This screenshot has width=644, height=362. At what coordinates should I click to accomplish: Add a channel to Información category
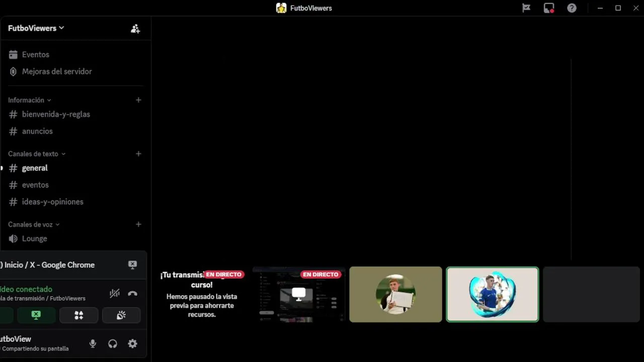(138, 100)
